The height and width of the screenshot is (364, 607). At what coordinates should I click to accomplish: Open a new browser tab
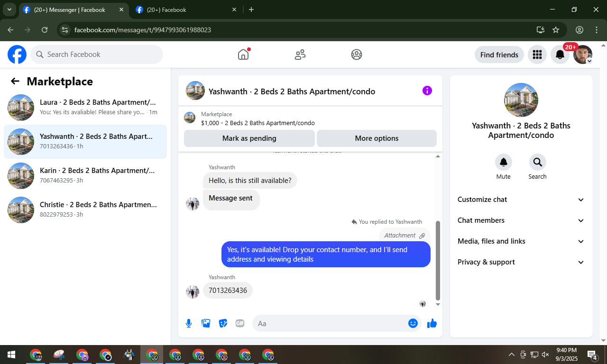251,9
